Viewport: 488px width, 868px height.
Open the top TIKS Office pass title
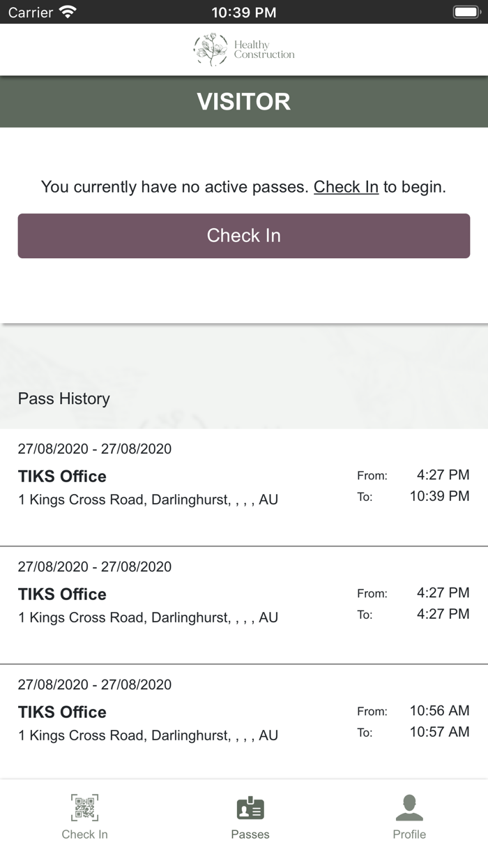[62, 477]
